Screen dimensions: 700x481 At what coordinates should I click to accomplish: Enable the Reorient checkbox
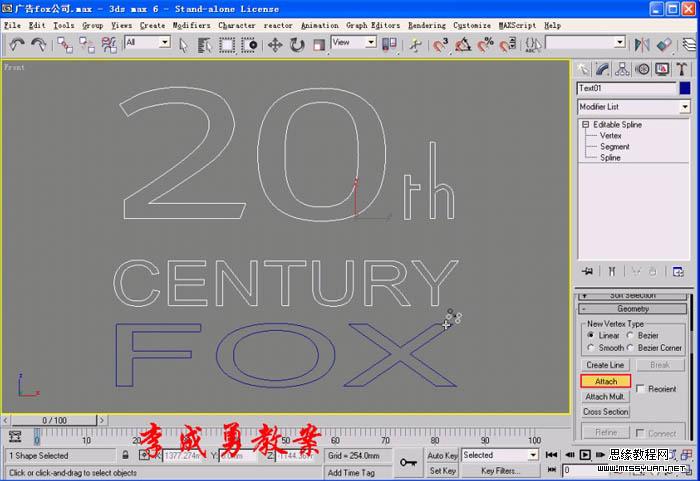(x=640, y=389)
